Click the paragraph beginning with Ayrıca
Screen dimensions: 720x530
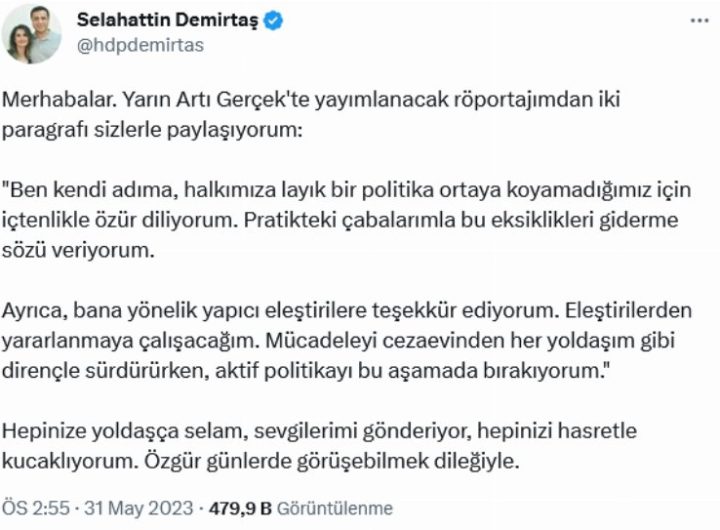pos(330,346)
